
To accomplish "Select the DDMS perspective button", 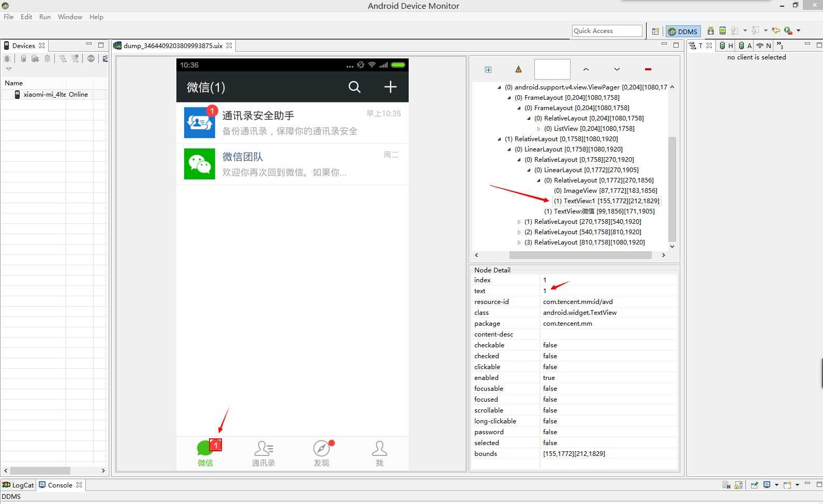I will tap(683, 31).
